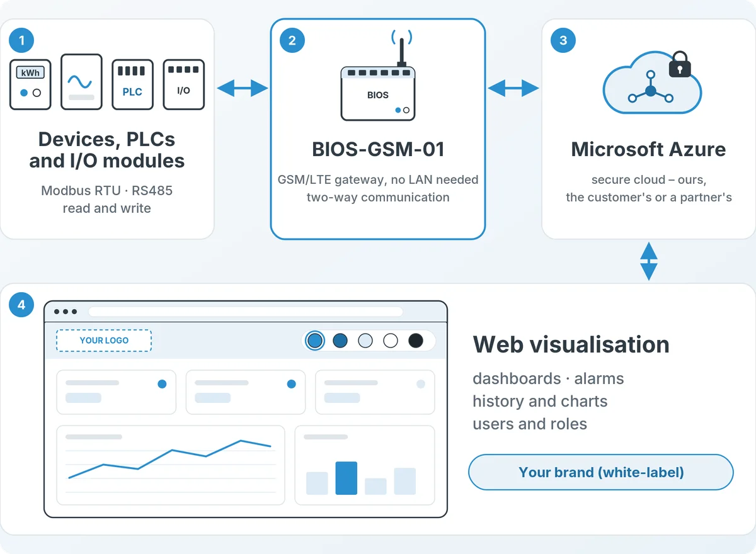Click the Your brand (white-label) button
The height and width of the screenshot is (554, 756).
coord(601,472)
